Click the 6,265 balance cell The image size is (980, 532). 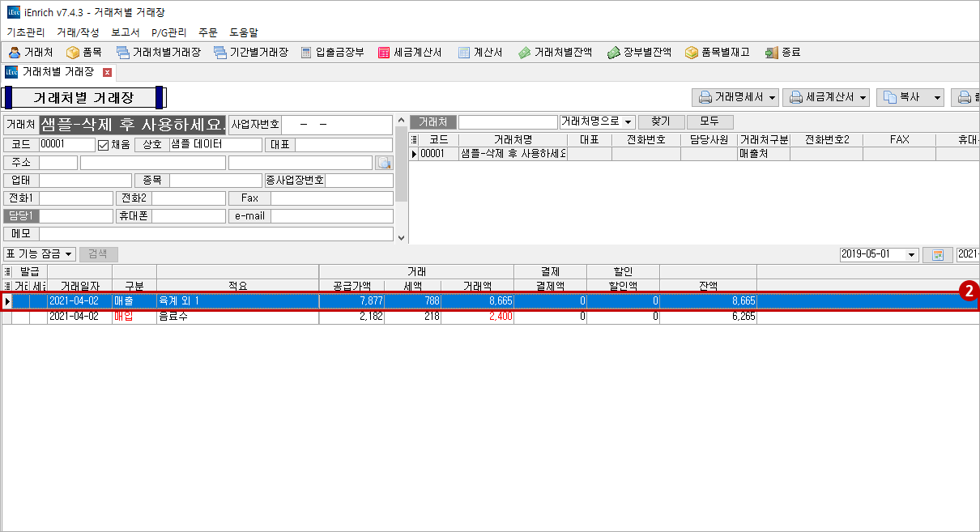click(x=708, y=317)
